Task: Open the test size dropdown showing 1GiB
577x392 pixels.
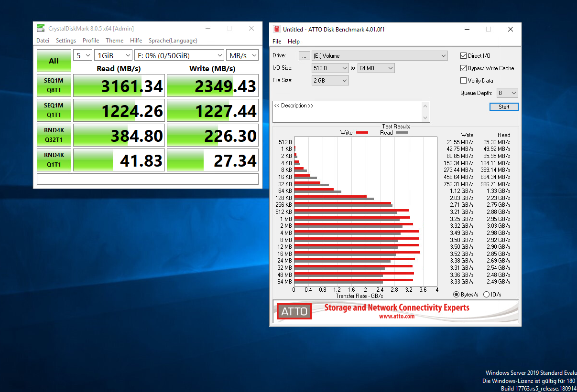Action: (x=113, y=55)
